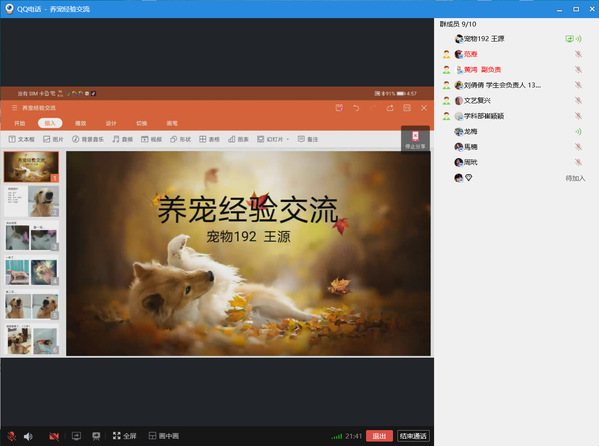Insert 背景音乐 background music
The height and width of the screenshot is (446, 599).
pyautogui.click(x=88, y=139)
